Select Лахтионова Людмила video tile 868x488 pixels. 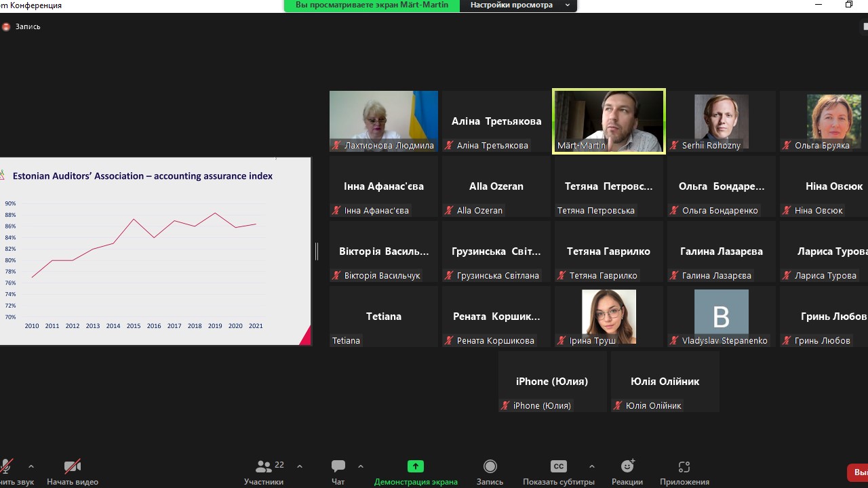pos(384,121)
